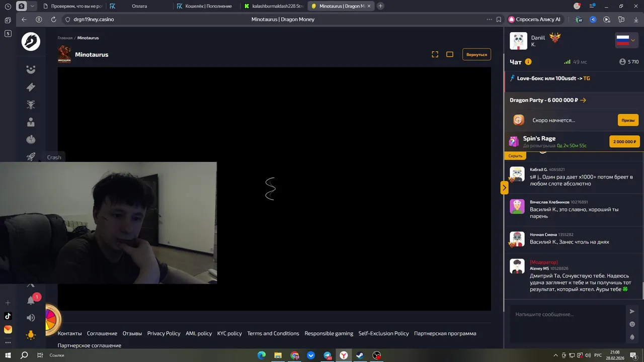
Task: Open the smiling mask sidebar icon
Action: [31, 69]
